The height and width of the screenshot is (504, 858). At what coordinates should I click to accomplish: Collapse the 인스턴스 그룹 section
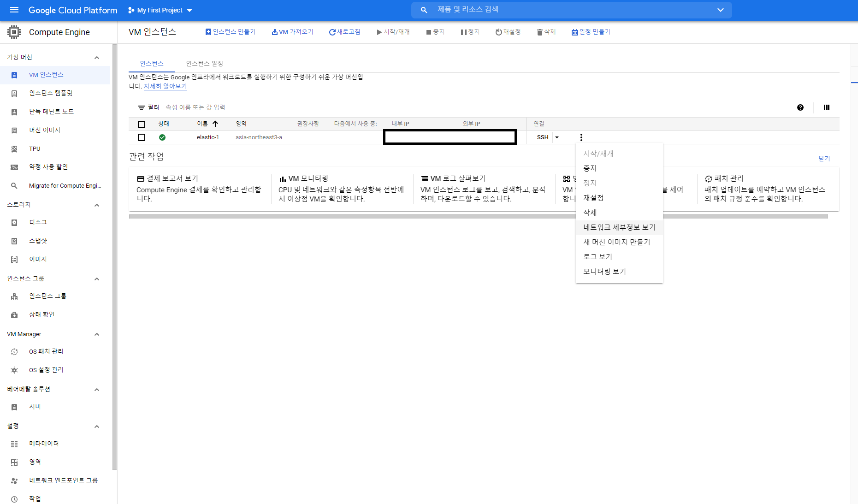coord(97,279)
